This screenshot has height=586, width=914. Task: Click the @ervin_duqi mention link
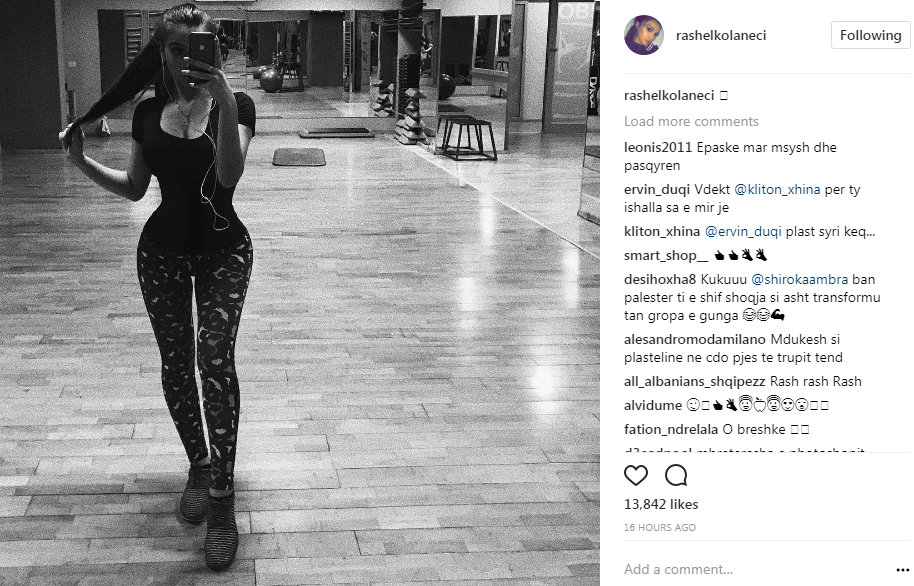(743, 231)
